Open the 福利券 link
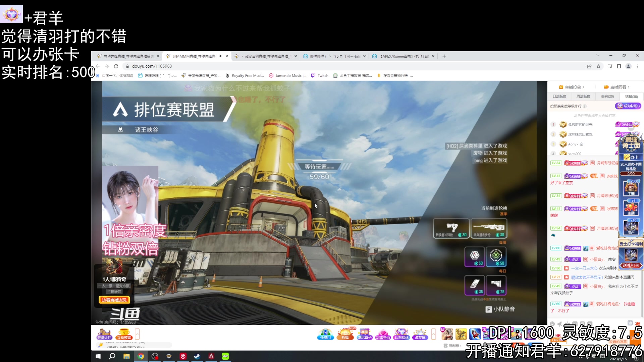644x362 pixels. tap(452, 346)
